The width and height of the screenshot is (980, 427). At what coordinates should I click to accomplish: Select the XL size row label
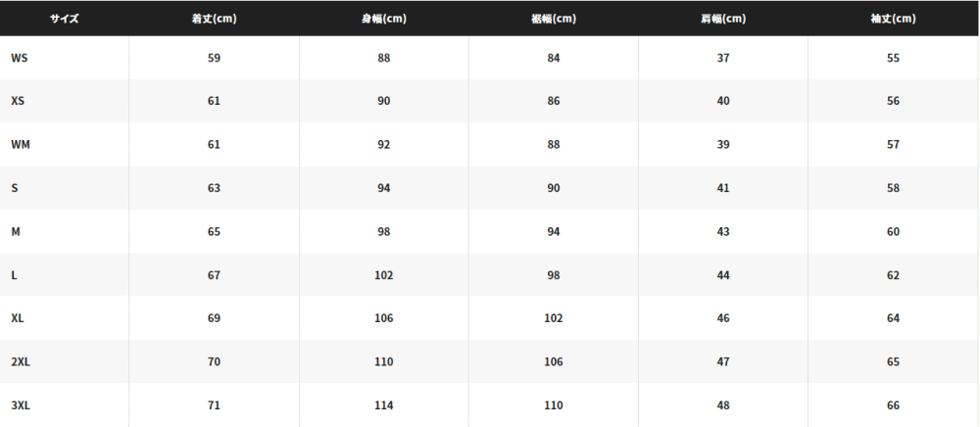18,318
